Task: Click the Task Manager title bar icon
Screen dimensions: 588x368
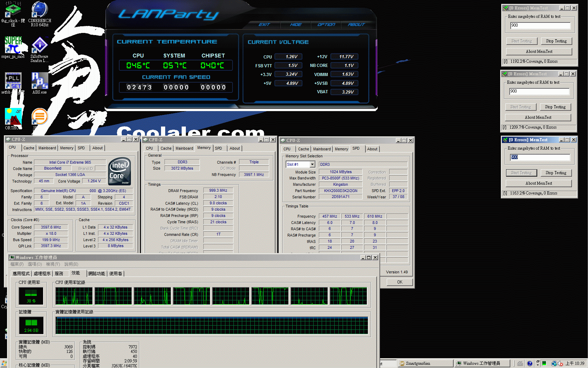Action: (12, 258)
